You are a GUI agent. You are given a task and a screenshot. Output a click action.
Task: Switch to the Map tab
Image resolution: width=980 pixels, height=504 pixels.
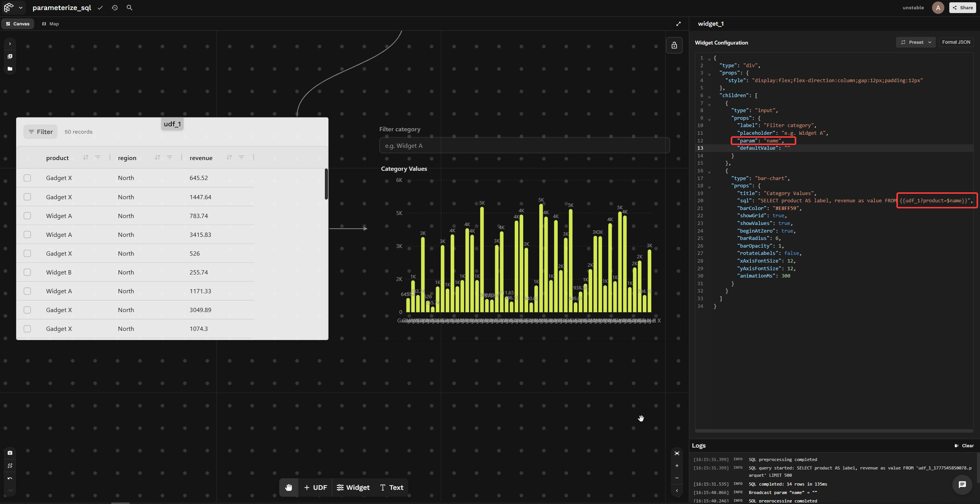pos(51,24)
